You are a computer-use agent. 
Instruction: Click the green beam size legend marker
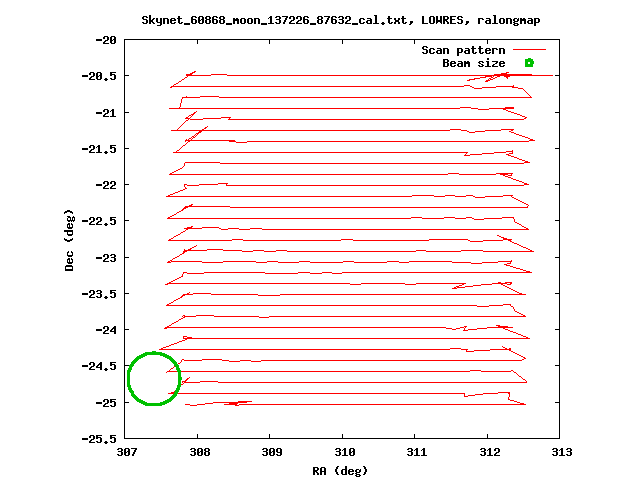pos(529,63)
